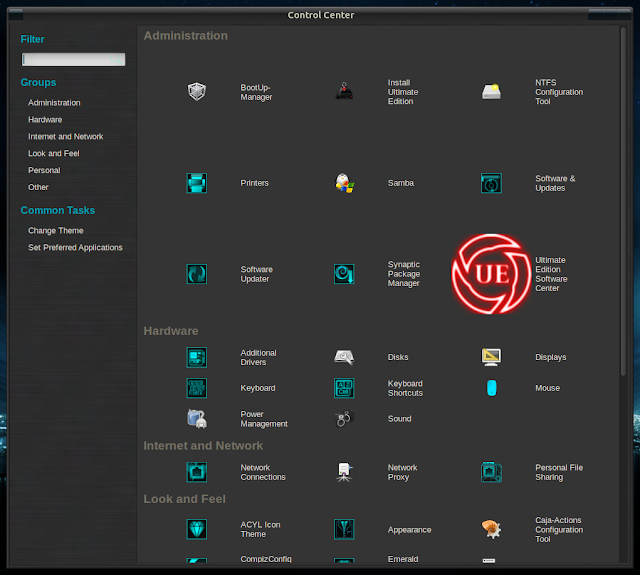Launch the Install Ultimate Edition icon
The height and width of the screenshot is (575, 640).
point(344,92)
